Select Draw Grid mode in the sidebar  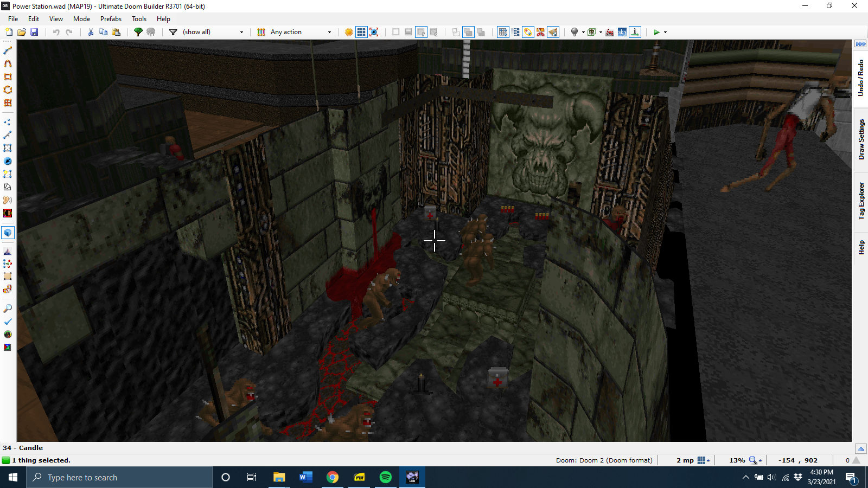(x=8, y=102)
